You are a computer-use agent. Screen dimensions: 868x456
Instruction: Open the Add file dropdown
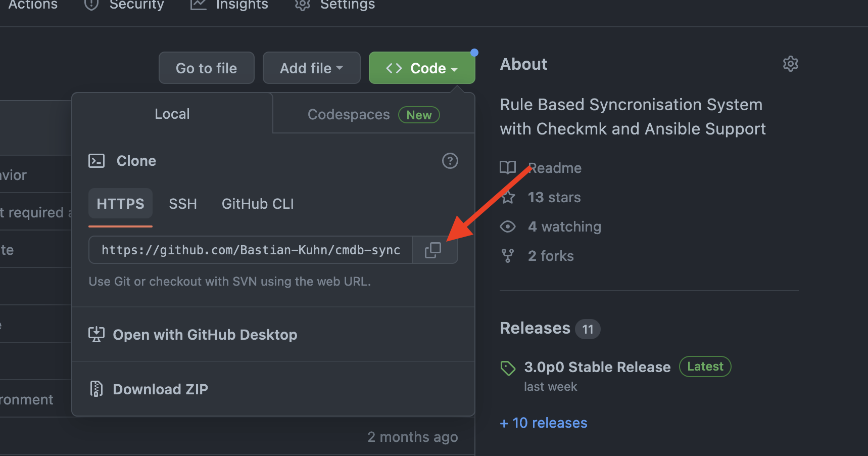311,68
